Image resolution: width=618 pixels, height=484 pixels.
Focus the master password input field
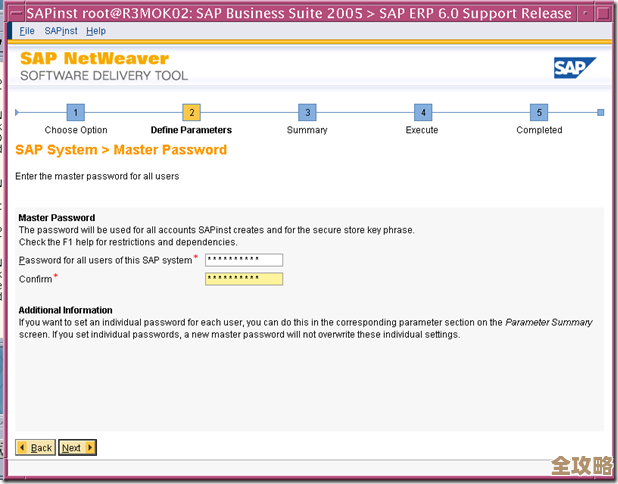point(243,260)
